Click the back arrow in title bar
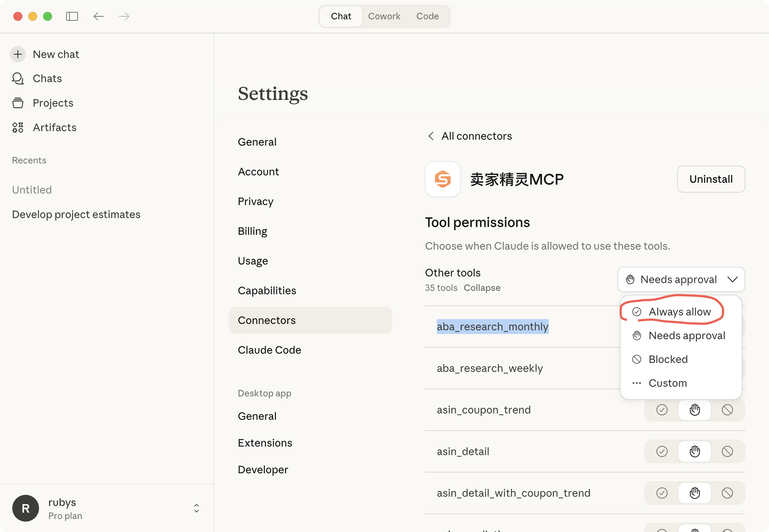Image resolution: width=769 pixels, height=532 pixels. tap(98, 16)
